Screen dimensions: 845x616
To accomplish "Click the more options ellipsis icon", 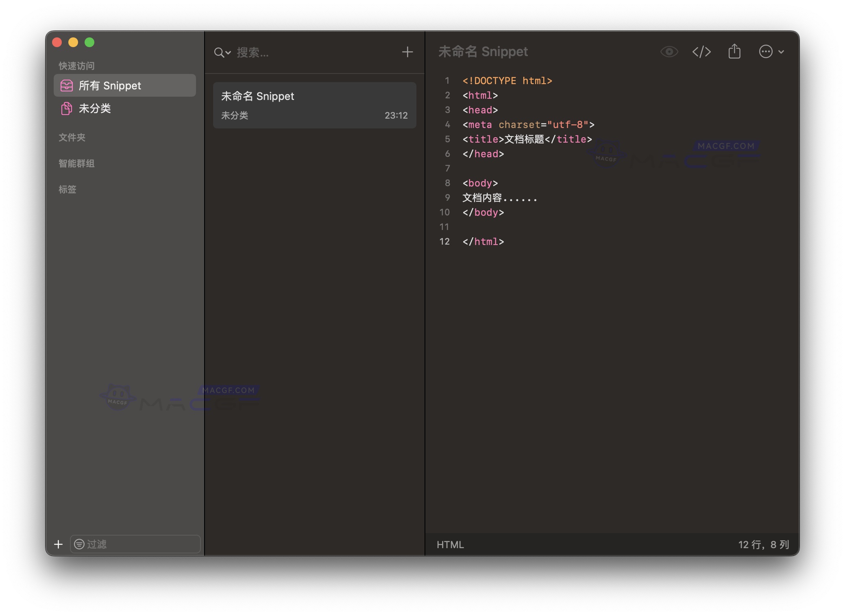I will (766, 52).
